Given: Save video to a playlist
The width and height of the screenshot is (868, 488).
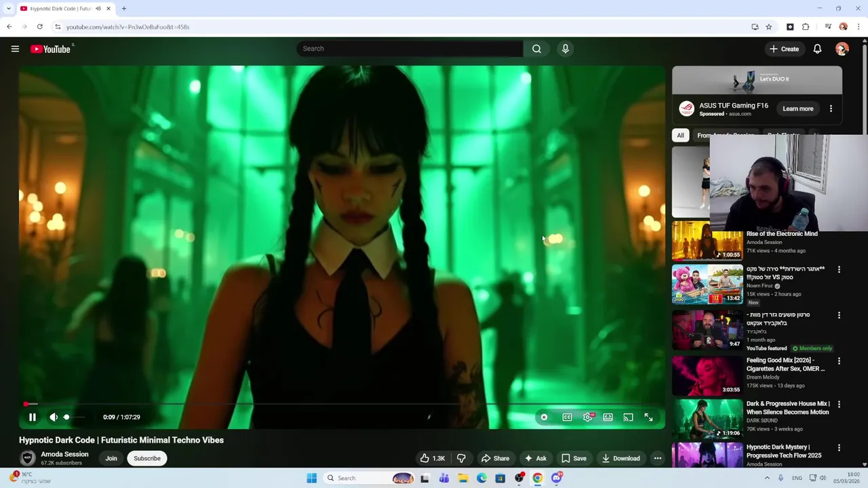Looking at the screenshot, I should pos(574,458).
